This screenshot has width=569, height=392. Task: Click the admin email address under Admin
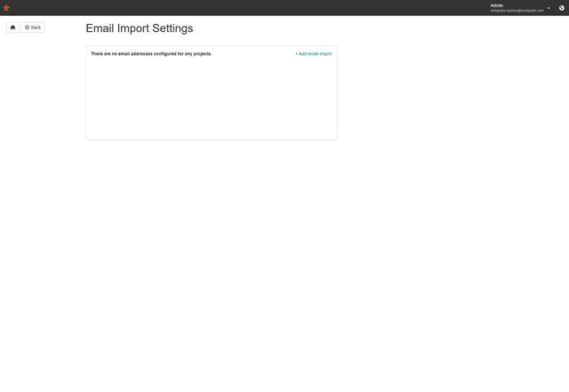517,11
